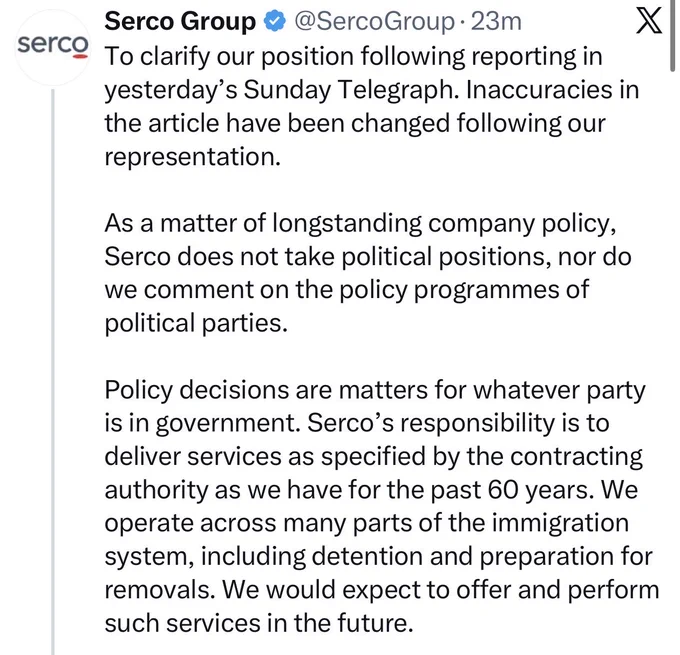The height and width of the screenshot is (655, 680).
Task: Click the vertical scrollbar thumb at right
Action: click(673, 36)
